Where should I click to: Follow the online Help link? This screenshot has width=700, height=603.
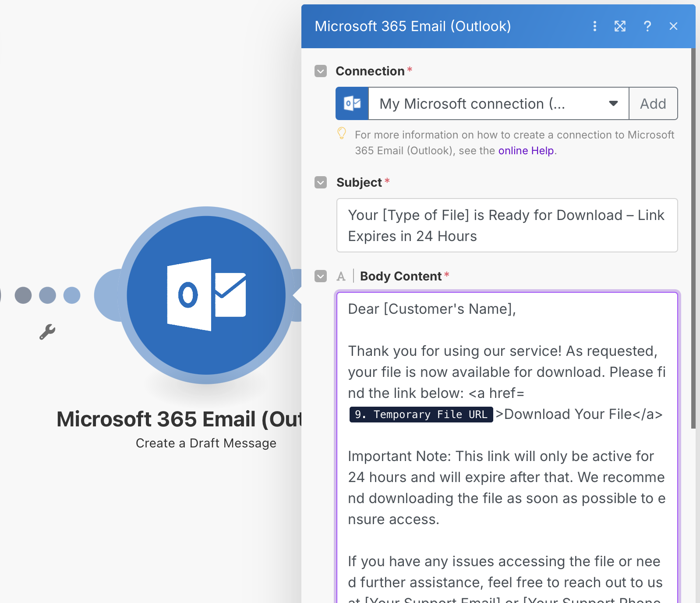pos(526,151)
